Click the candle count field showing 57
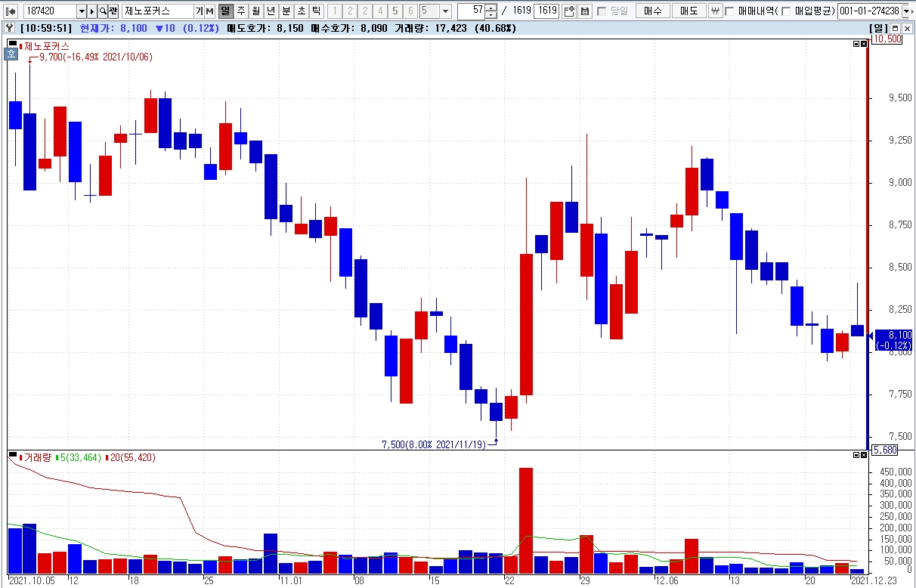Viewport: 916px width, 588px height. [x=472, y=11]
